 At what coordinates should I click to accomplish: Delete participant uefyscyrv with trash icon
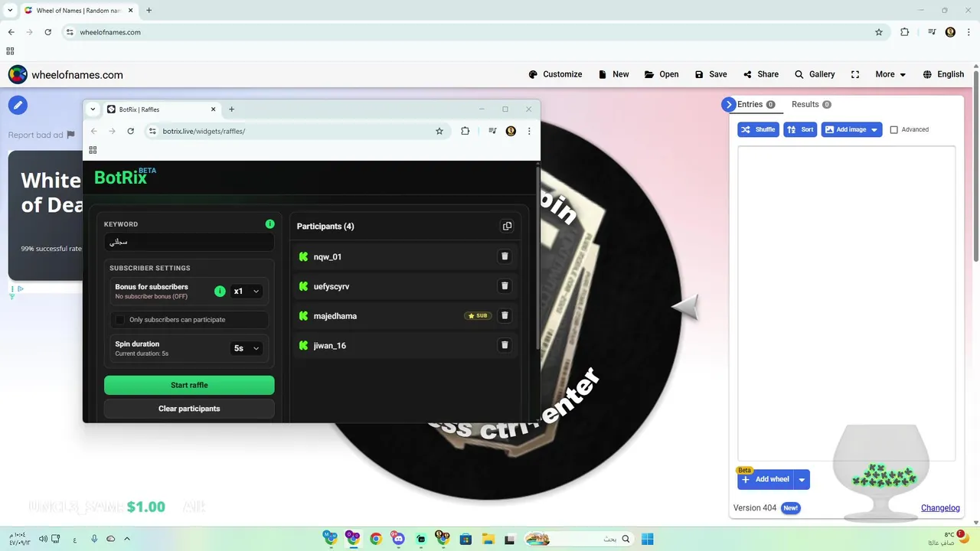[x=505, y=286]
